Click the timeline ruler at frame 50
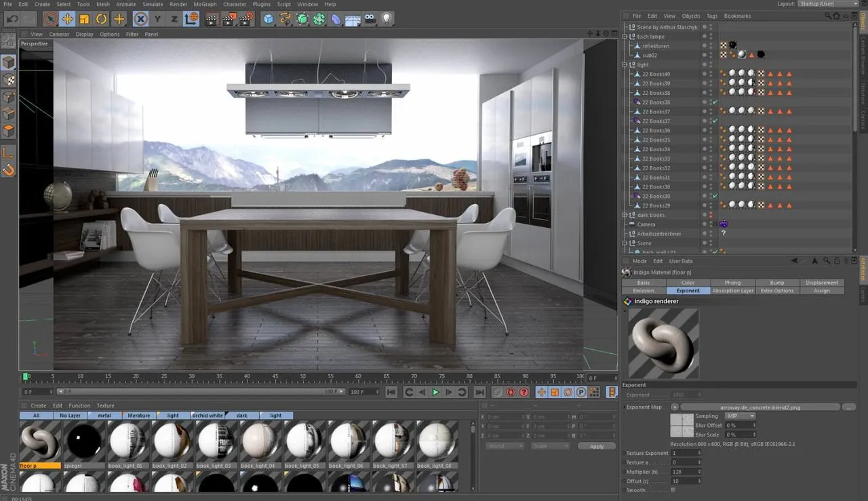868x501 pixels. pos(302,376)
